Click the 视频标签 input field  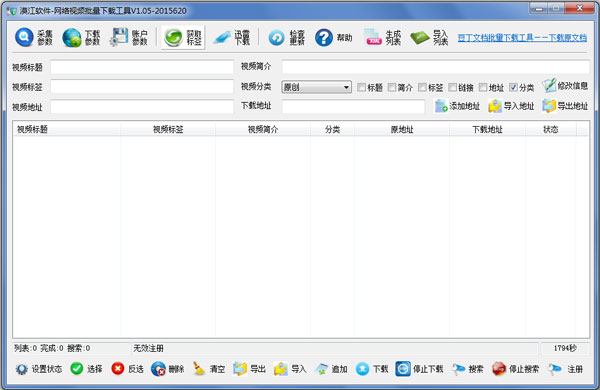[142, 87]
